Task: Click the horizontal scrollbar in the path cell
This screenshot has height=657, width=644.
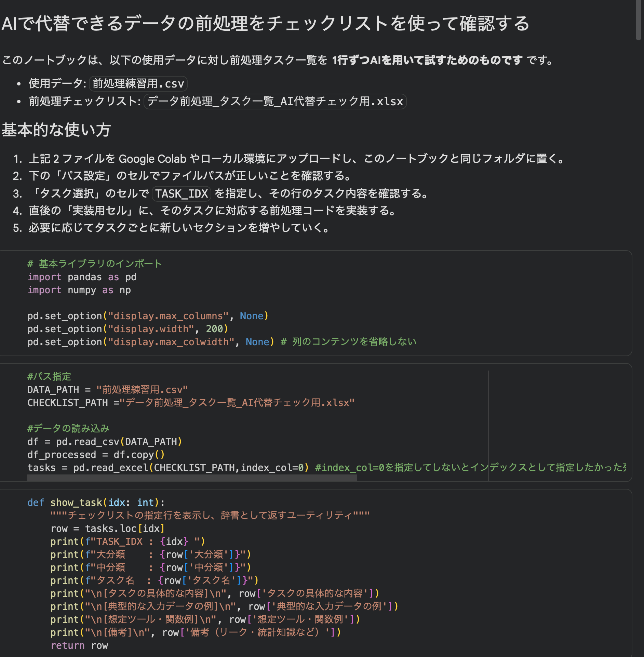Action: [192, 478]
